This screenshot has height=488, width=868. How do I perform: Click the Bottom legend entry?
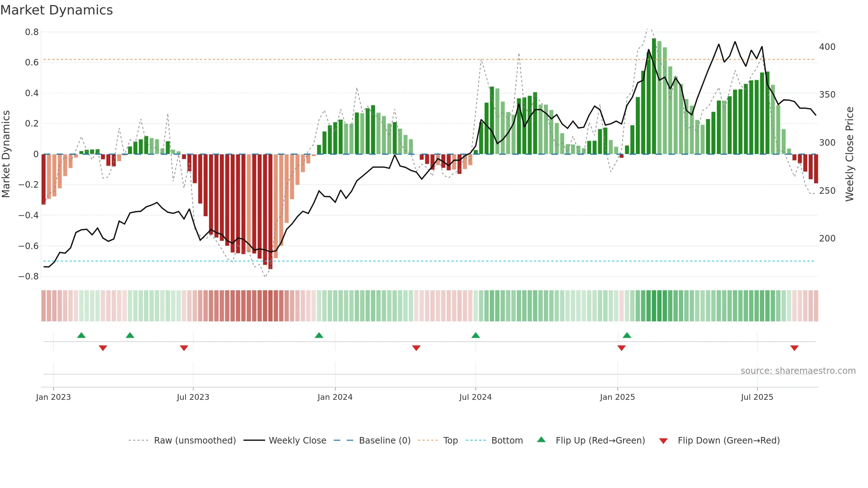pos(494,440)
